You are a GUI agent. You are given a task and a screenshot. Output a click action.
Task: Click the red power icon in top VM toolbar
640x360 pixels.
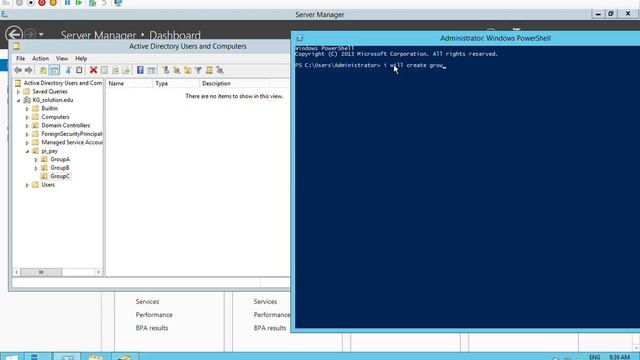point(42,3)
